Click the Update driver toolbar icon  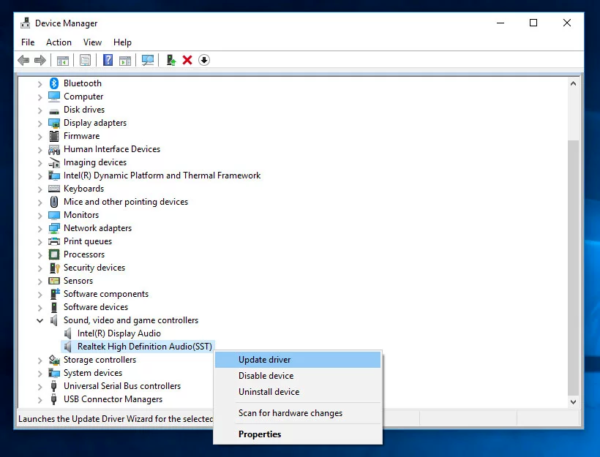click(x=171, y=60)
